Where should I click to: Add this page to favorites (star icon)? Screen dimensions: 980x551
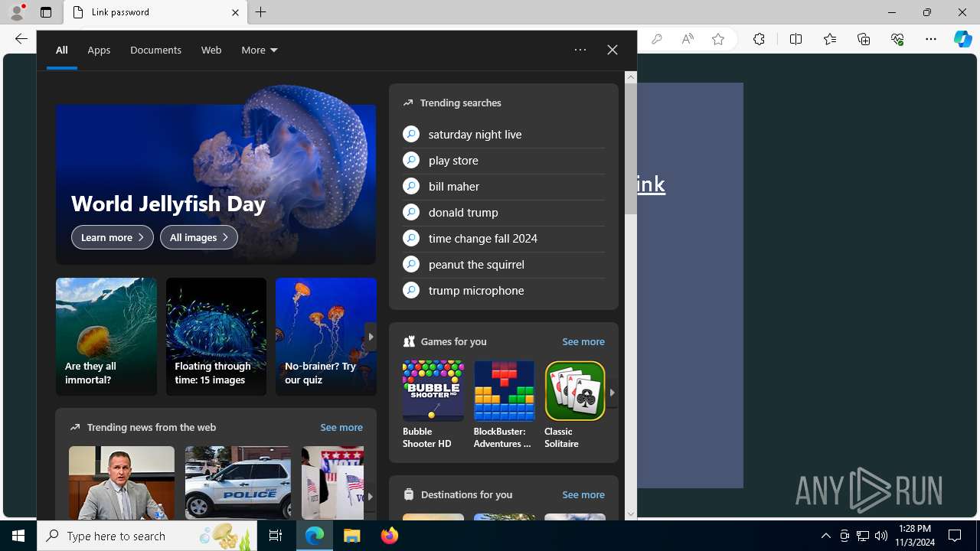click(718, 39)
